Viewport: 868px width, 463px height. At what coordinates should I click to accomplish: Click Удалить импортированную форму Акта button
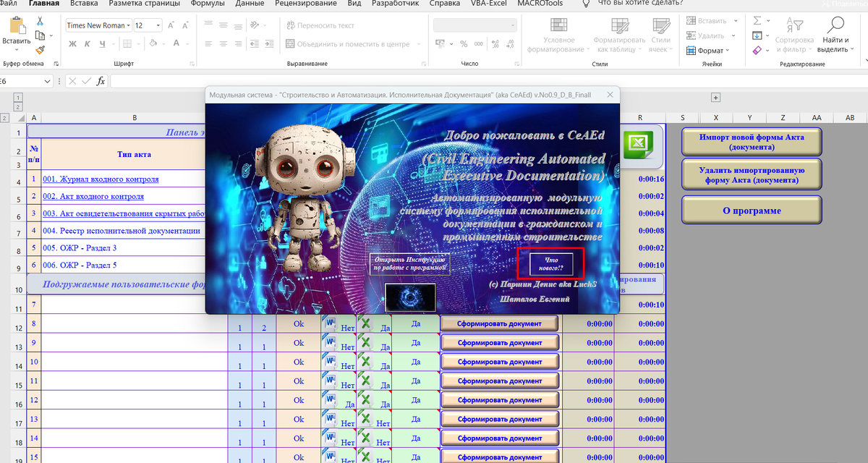752,175
